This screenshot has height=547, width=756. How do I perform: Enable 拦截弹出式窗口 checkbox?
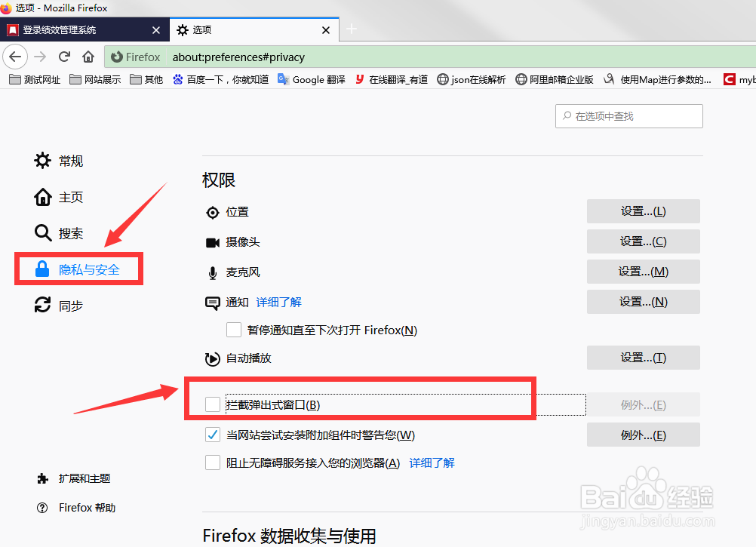(x=213, y=405)
